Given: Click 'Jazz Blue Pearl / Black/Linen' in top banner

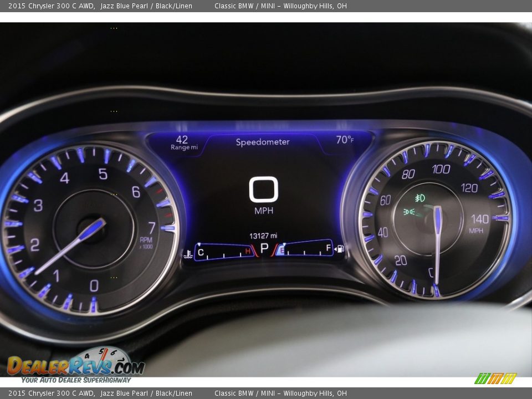Looking at the screenshot, I should click(146, 6).
